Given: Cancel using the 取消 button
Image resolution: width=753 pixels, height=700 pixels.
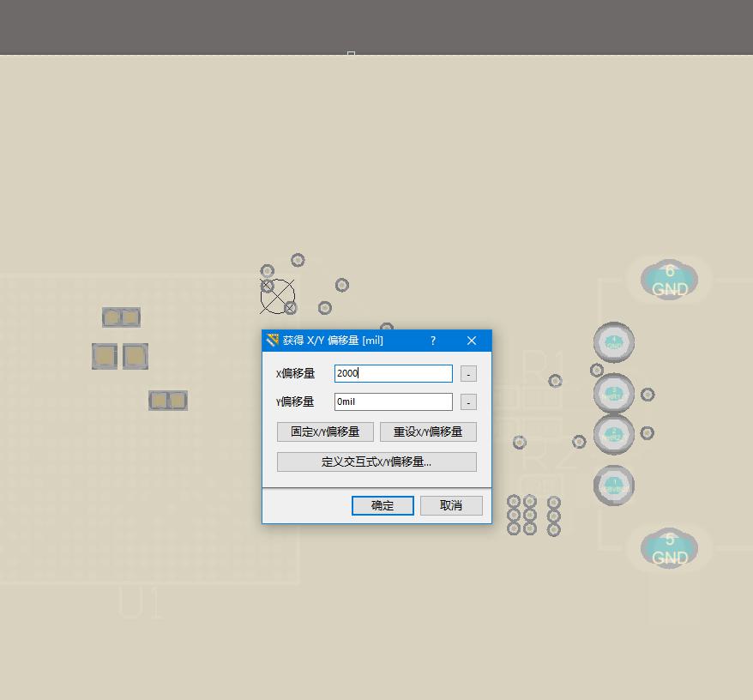Looking at the screenshot, I should 451,505.
